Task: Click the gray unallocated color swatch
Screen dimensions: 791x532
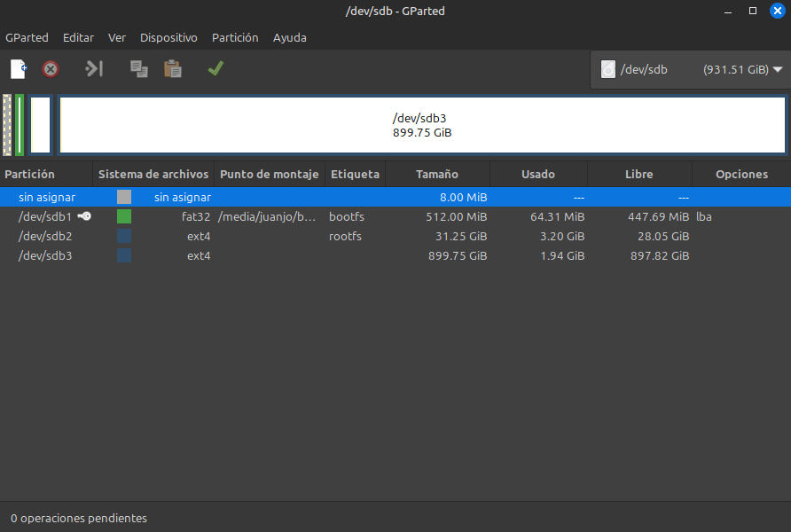Action: coord(124,197)
